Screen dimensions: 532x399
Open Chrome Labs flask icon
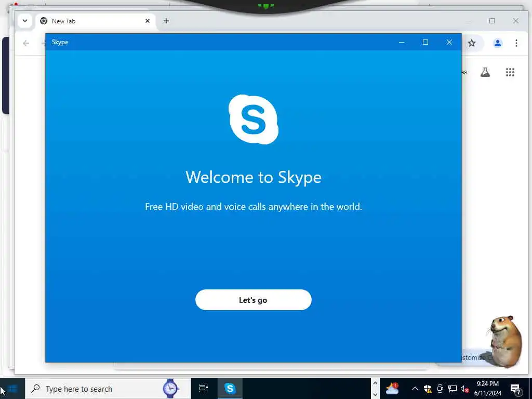click(485, 72)
